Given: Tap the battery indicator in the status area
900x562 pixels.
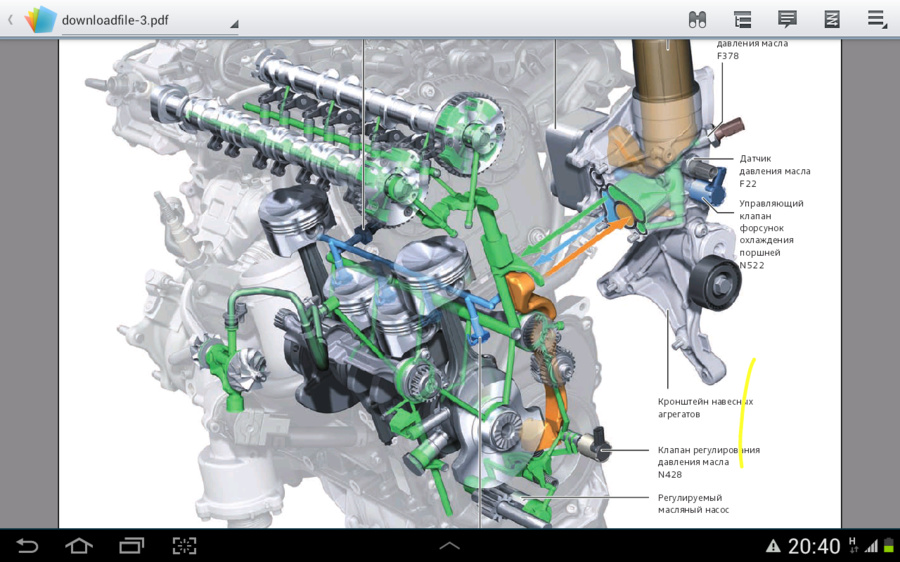Looking at the screenshot, I should [889, 546].
